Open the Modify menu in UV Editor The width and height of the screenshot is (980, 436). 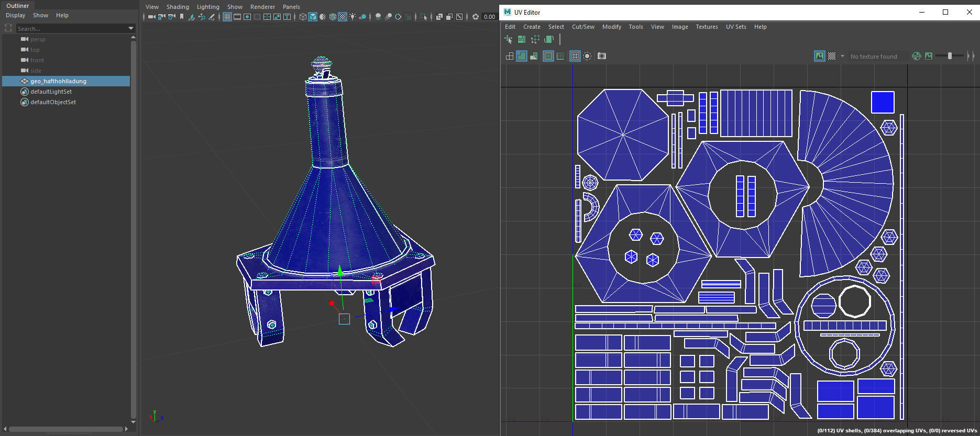pos(611,27)
